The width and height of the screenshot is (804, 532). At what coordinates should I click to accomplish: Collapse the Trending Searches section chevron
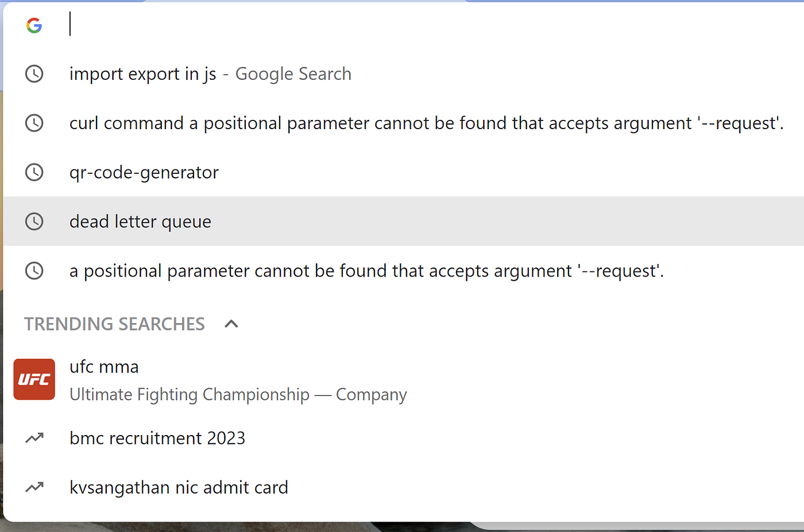coord(231,324)
